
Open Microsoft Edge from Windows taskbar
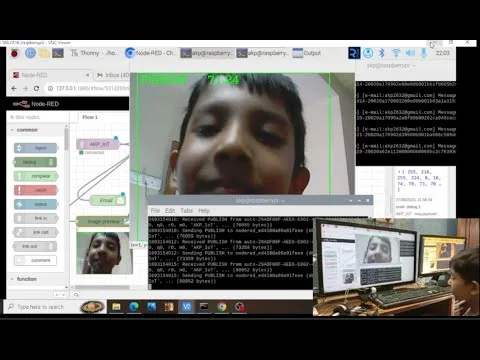tap(134, 307)
